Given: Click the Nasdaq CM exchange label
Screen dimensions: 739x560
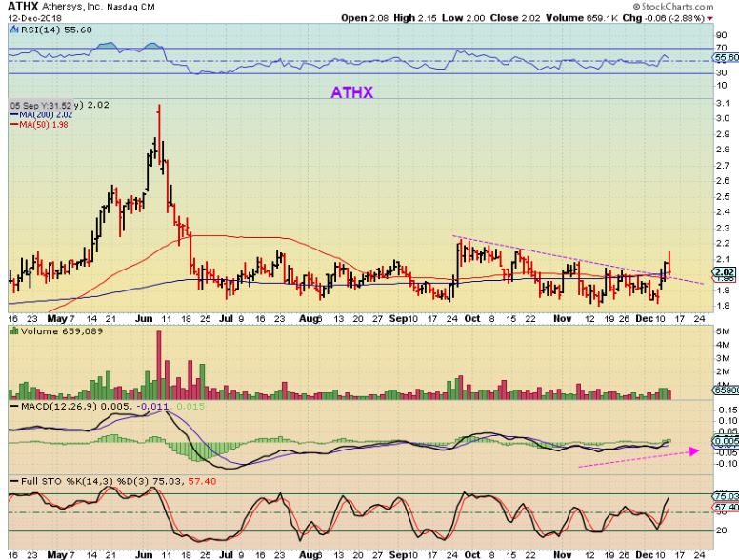Looking at the screenshot, I should pos(130,8).
